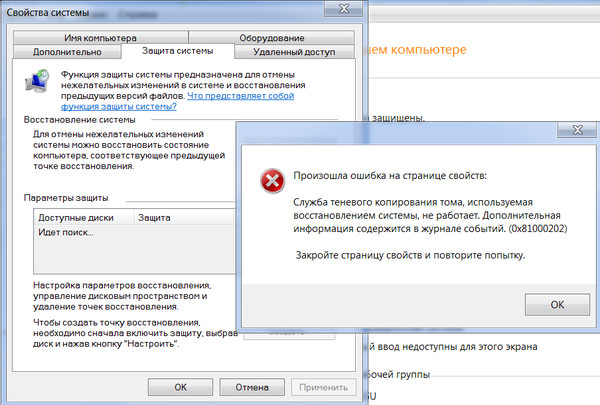
Task: Click the 'Параметры защиты' group label
Action: coord(66,198)
